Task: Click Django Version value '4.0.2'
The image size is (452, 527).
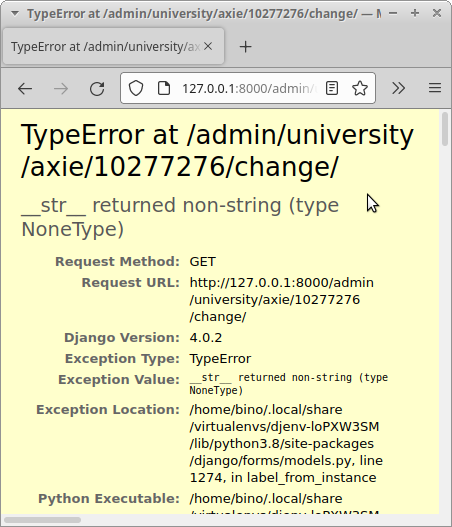Action: click(206, 338)
